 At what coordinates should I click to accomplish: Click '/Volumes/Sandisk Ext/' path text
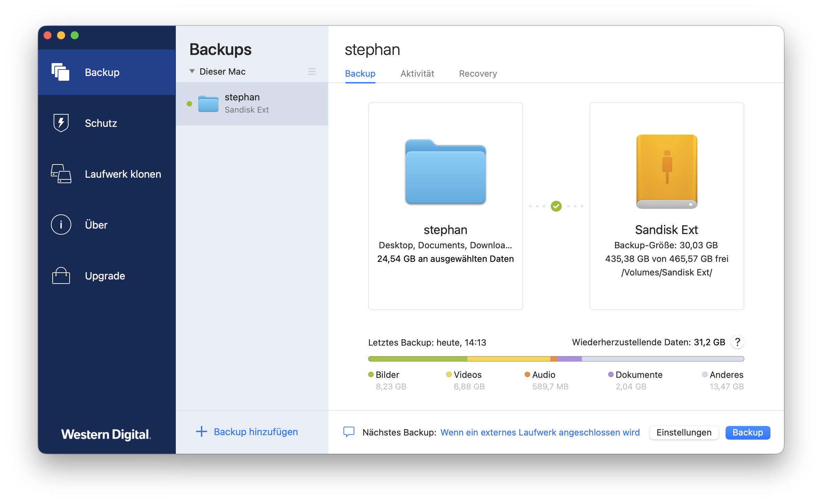(667, 272)
